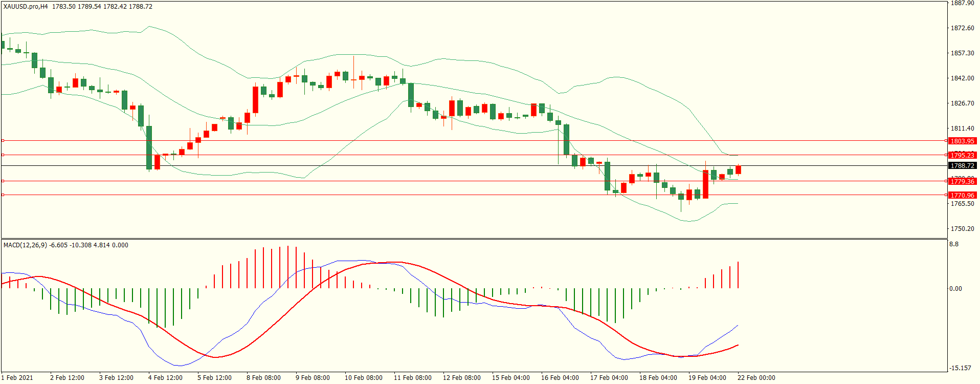Click the XAUUSD.pro,H4 chart title text
The height and width of the screenshot is (384, 980).
[x=26, y=7]
